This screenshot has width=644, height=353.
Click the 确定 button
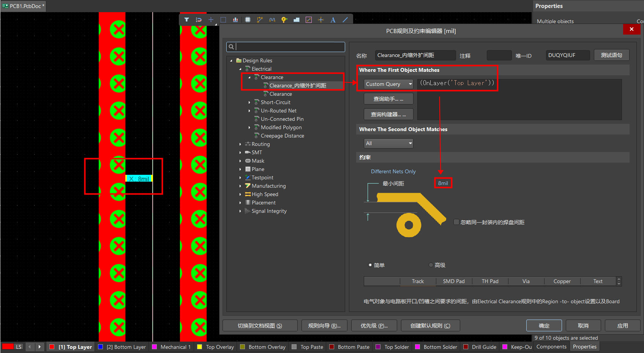pos(544,326)
